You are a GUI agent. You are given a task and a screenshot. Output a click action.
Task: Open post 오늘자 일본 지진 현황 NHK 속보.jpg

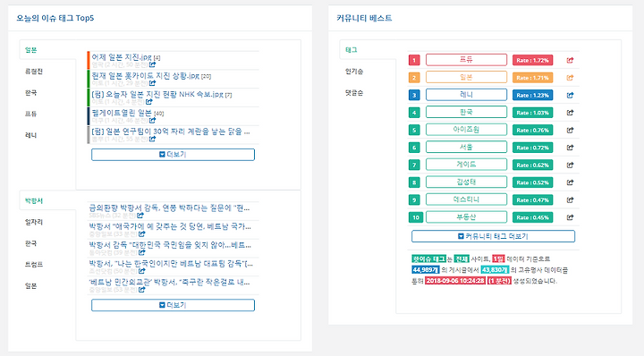[157, 94]
